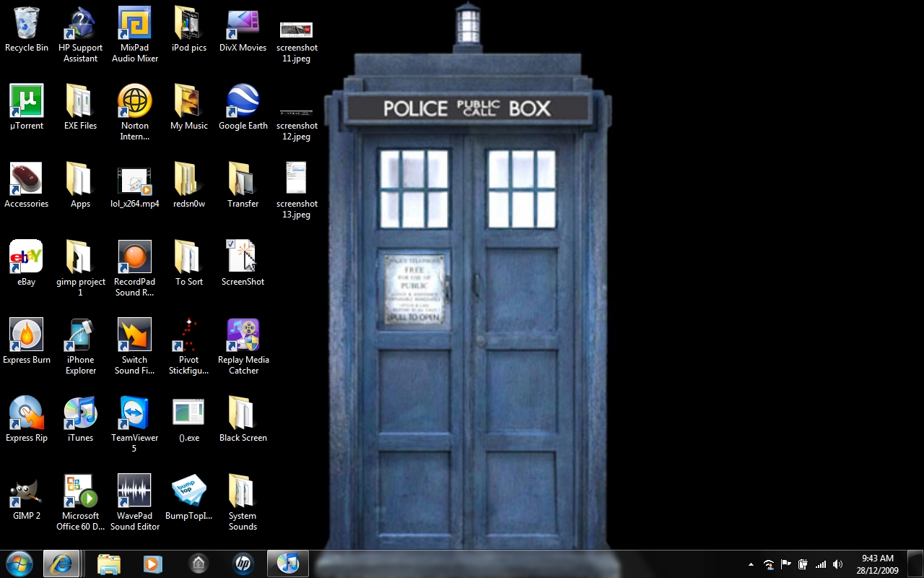Show hidden system tray icons
This screenshot has width=924, height=578.
tap(751, 564)
